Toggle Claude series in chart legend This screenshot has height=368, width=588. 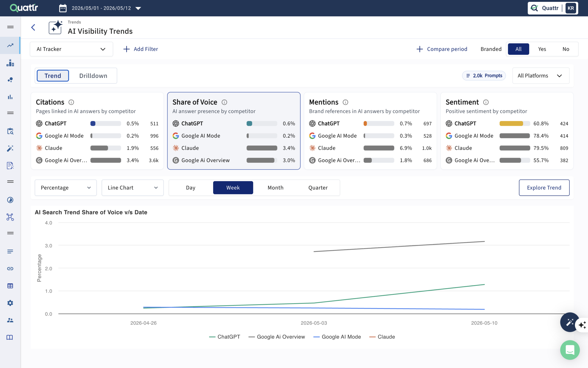tap(382, 336)
